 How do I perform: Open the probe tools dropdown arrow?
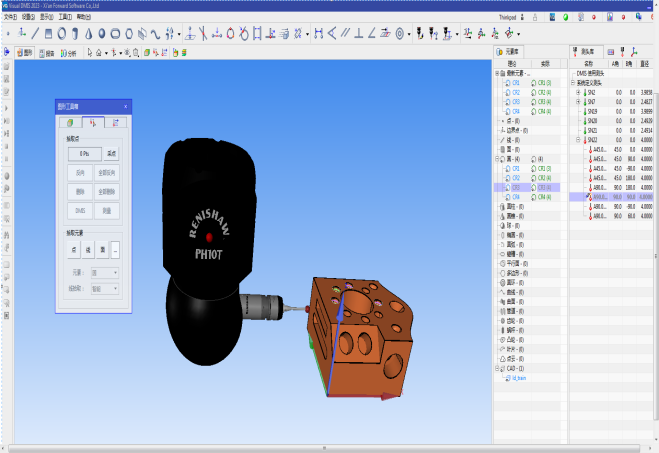[457, 34]
